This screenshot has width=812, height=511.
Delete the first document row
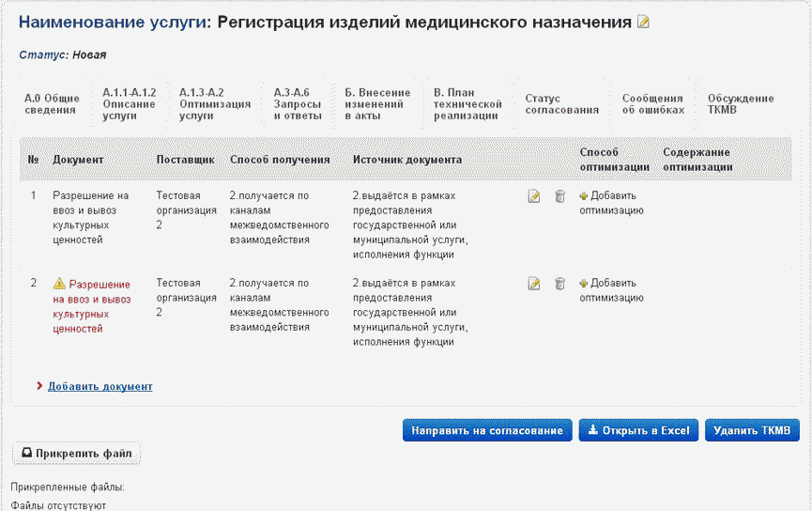pos(559,196)
